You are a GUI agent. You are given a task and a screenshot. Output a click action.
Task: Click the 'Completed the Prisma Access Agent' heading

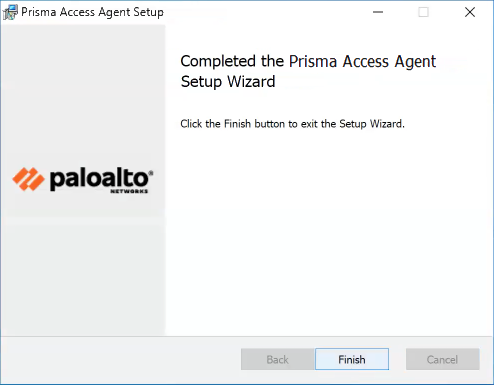[x=308, y=61]
